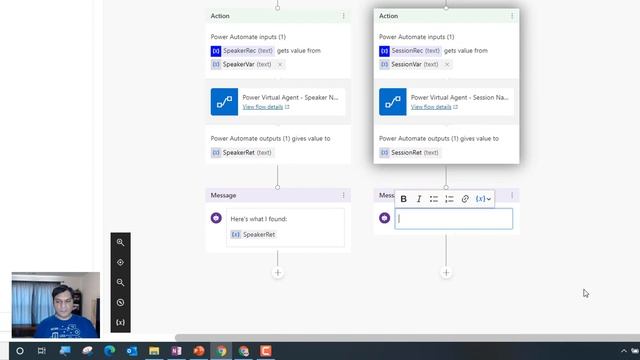Open OneNote from the taskbar
The image size is (640, 360).
[176, 351]
